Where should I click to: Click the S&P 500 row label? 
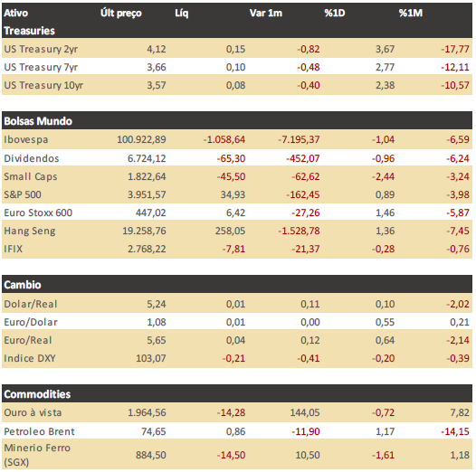[x=23, y=194]
